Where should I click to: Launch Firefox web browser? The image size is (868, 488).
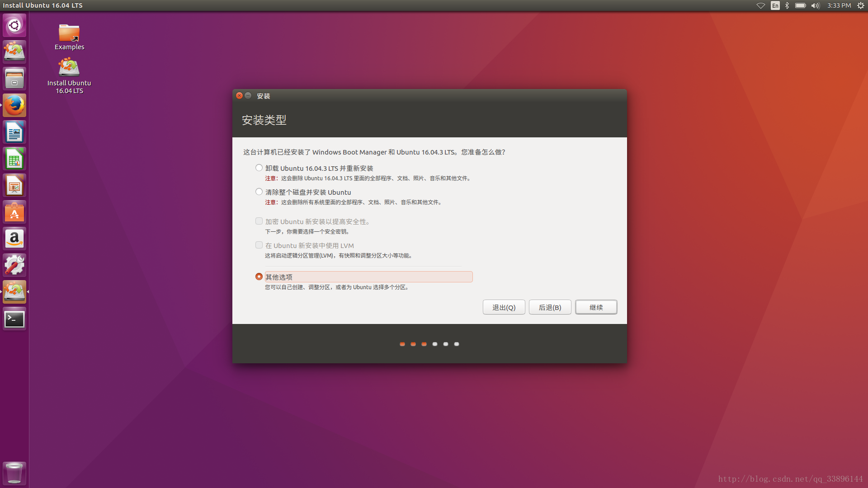(14, 105)
